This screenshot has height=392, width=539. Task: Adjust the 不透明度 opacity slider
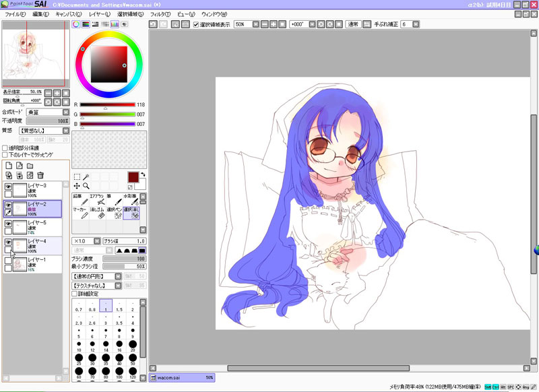coord(48,121)
